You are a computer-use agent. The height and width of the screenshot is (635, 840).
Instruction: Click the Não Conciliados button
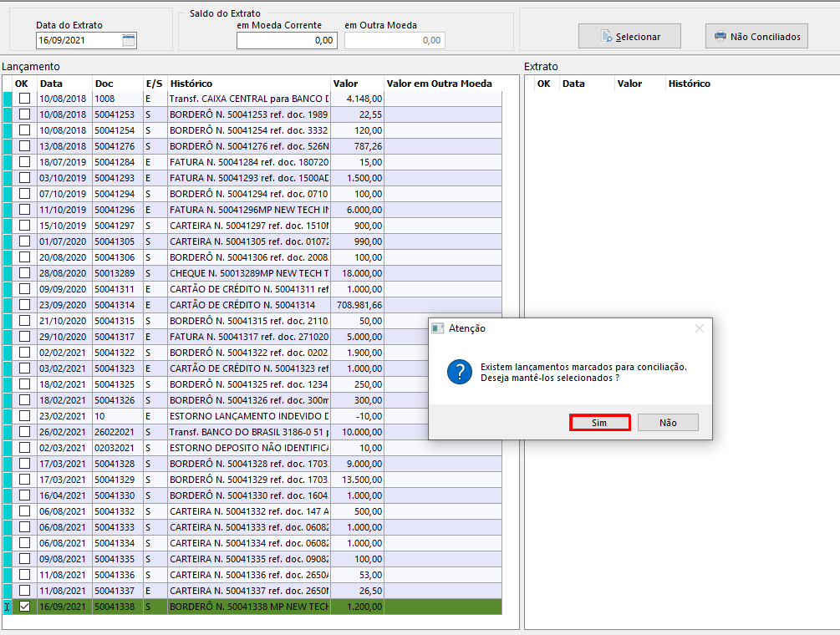pyautogui.click(x=756, y=37)
